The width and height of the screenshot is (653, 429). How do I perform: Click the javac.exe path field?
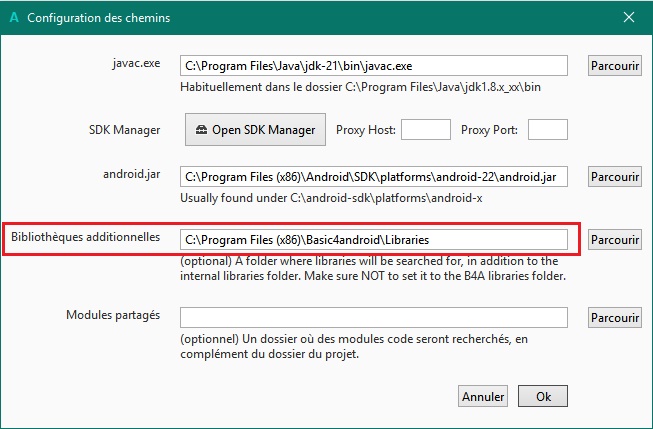pos(374,66)
